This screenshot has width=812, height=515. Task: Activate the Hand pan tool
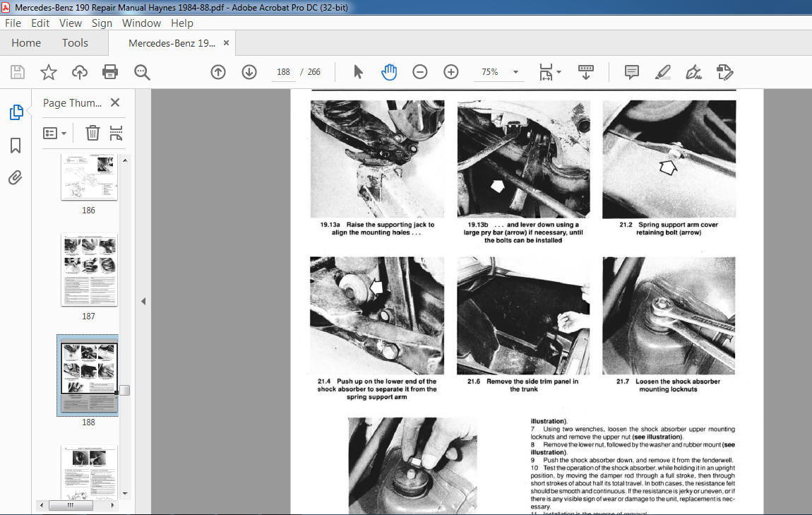[x=389, y=72]
